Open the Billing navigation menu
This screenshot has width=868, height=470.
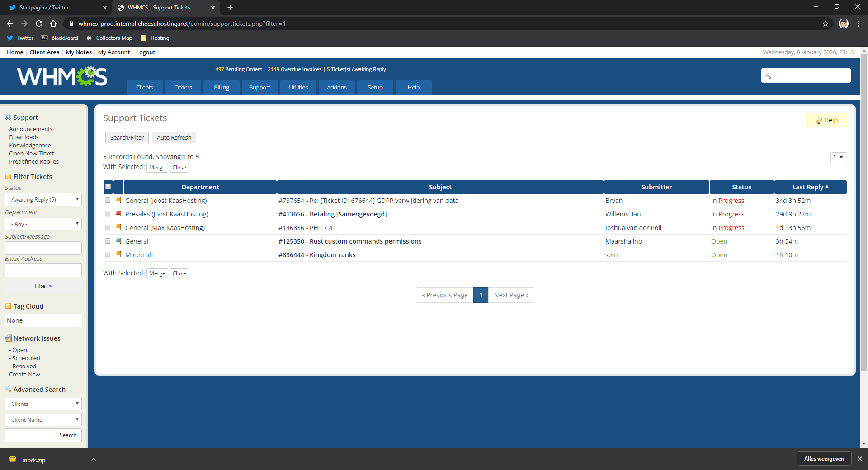[222, 87]
